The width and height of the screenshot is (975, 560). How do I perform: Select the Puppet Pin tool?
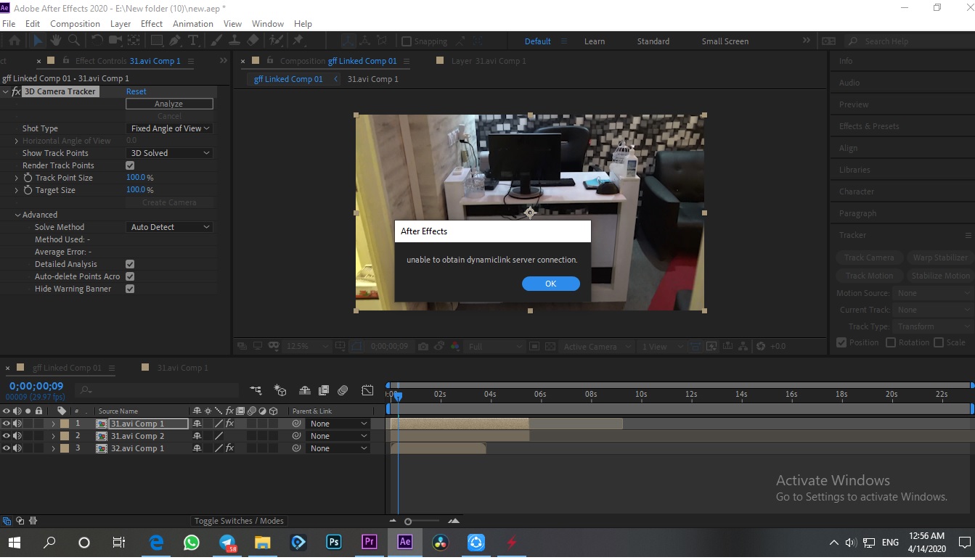(x=298, y=41)
